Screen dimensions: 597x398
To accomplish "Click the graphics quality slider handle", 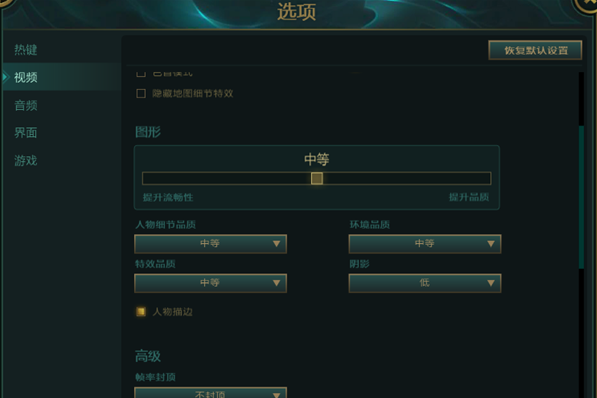I will click(x=317, y=178).
